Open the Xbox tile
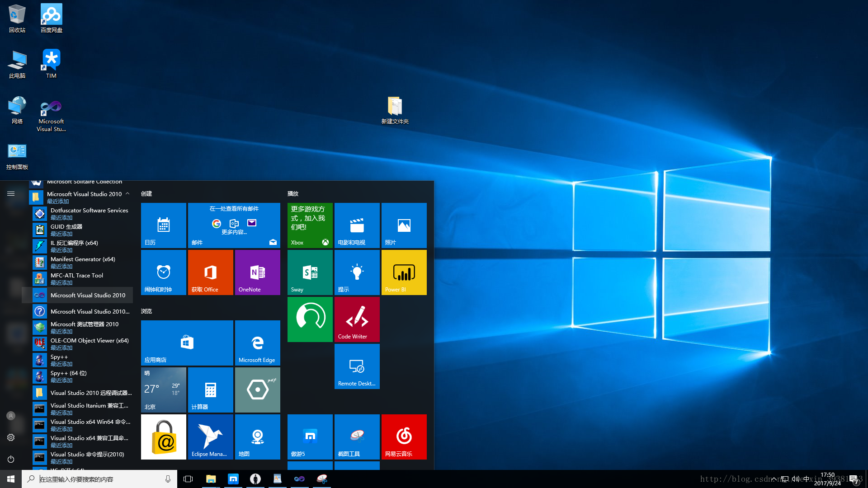Screen dimensions: 868x488 click(x=310, y=225)
